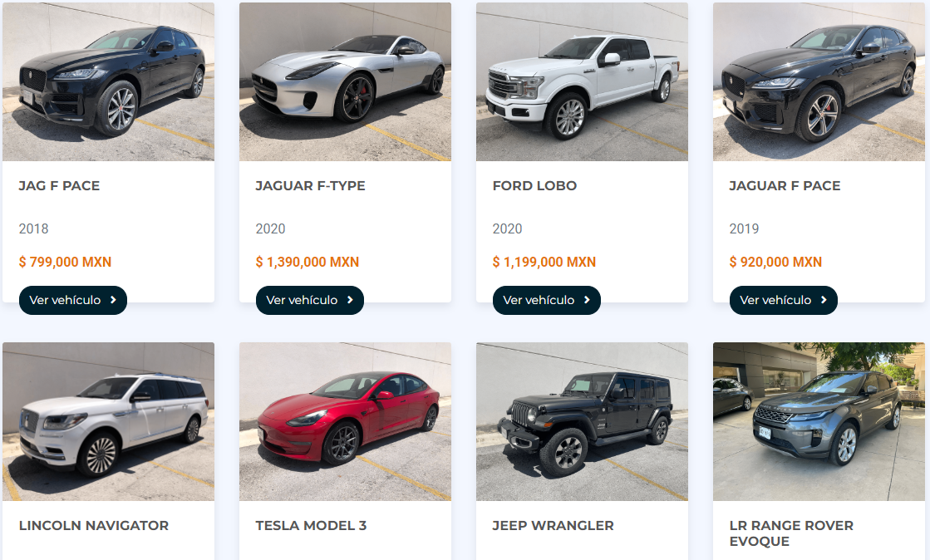This screenshot has width=930, height=560.
Task: Select the white Lincoln Navigator photo
Action: [x=109, y=421]
